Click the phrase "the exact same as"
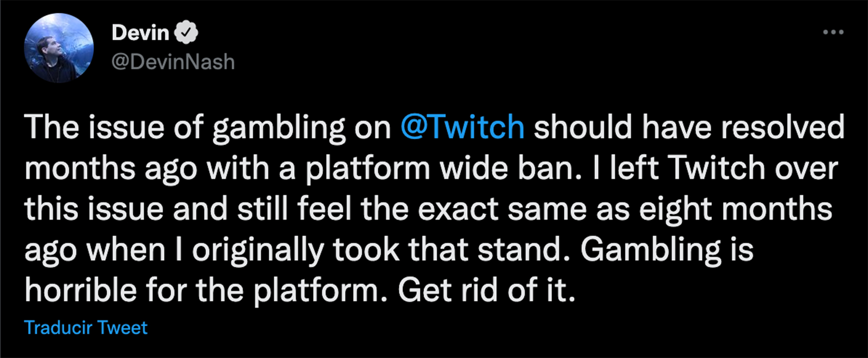Image resolution: width=868 pixels, height=358 pixels. point(495,209)
